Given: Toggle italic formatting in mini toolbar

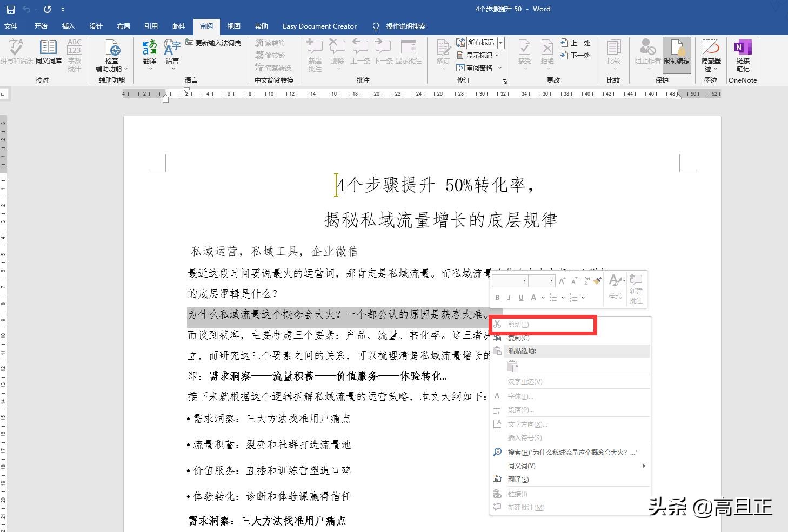Looking at the screenshot, I should tap(509, 297).
